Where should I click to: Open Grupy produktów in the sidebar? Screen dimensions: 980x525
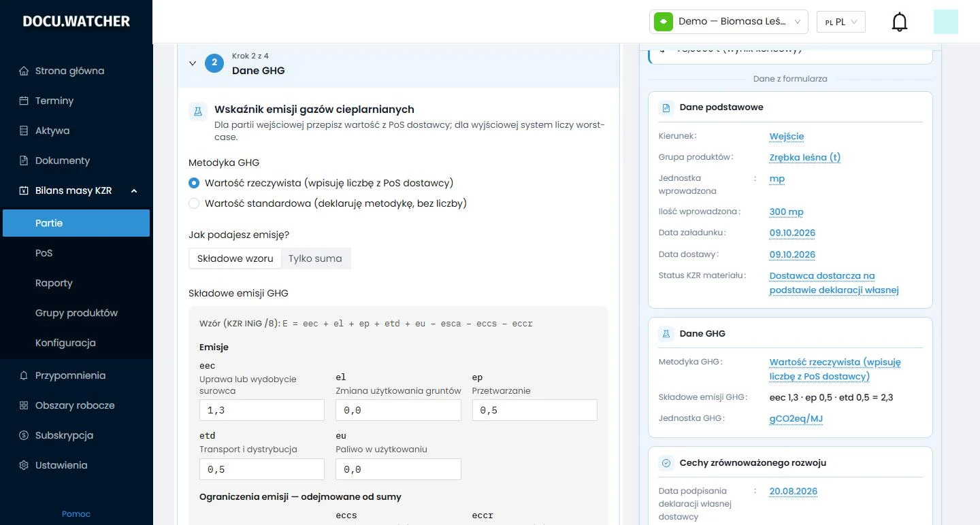76,313
